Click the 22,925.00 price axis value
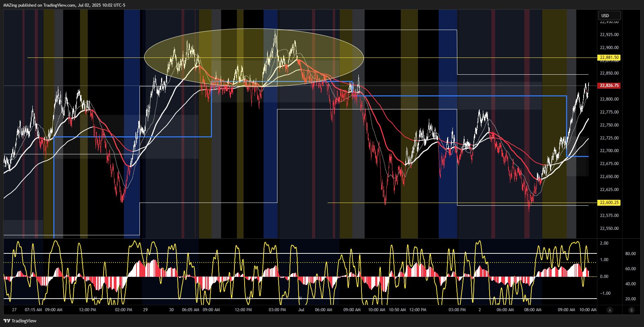Viewport: 644px width, 327px height. point(609,35)
